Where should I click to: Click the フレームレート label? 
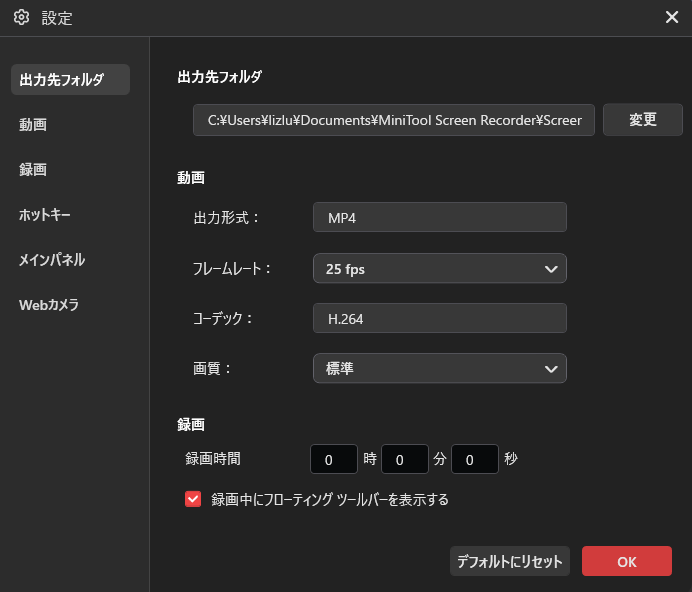point(232,268)
